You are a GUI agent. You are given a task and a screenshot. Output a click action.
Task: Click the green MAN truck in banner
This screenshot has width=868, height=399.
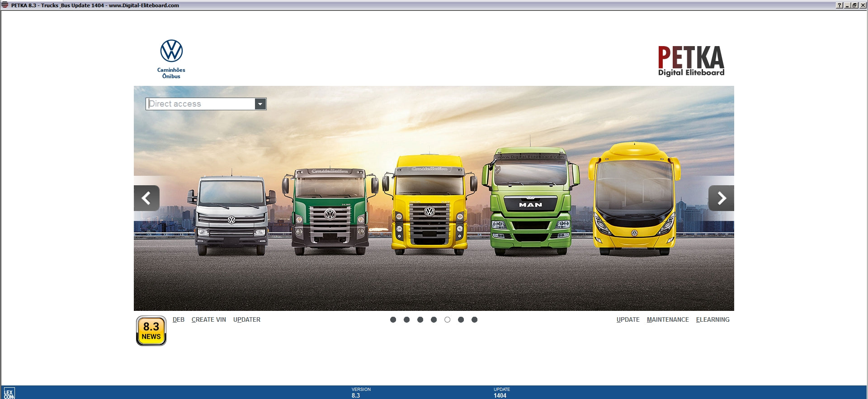(530, 203)
